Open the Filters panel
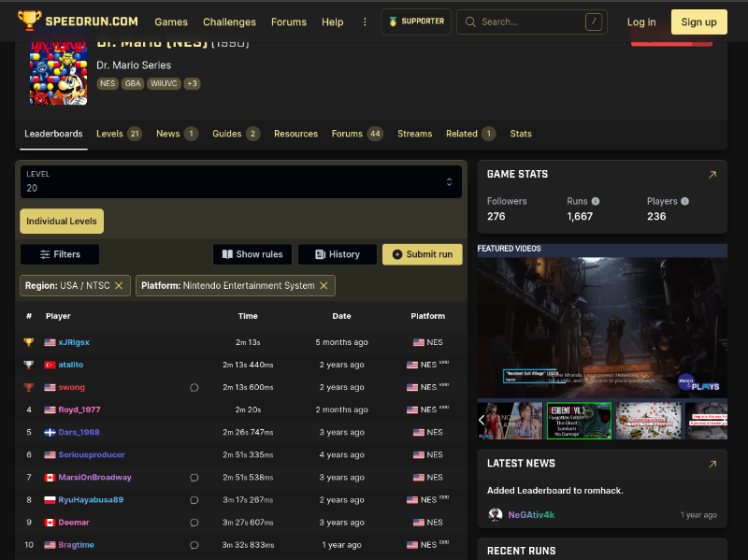 click(60, 254)
